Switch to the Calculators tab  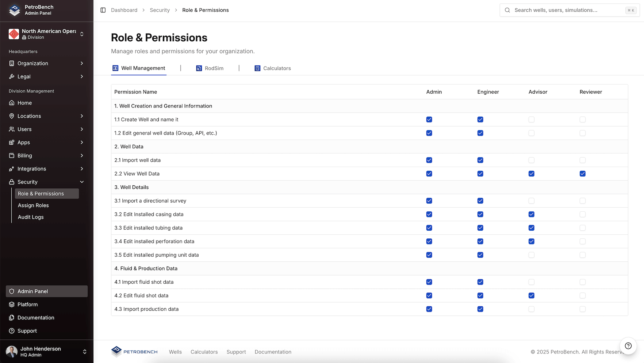(x=273, y=68)
